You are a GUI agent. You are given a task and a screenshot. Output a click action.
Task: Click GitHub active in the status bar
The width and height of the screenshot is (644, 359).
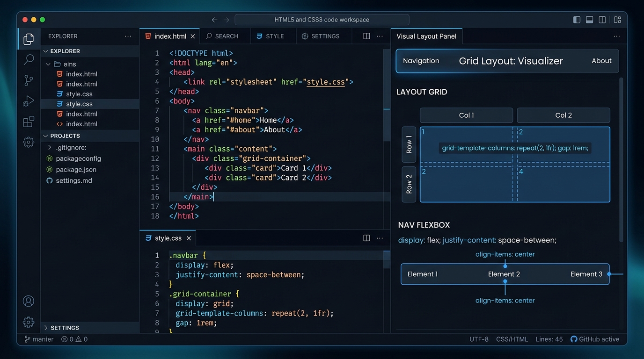(x=595, y=339)
